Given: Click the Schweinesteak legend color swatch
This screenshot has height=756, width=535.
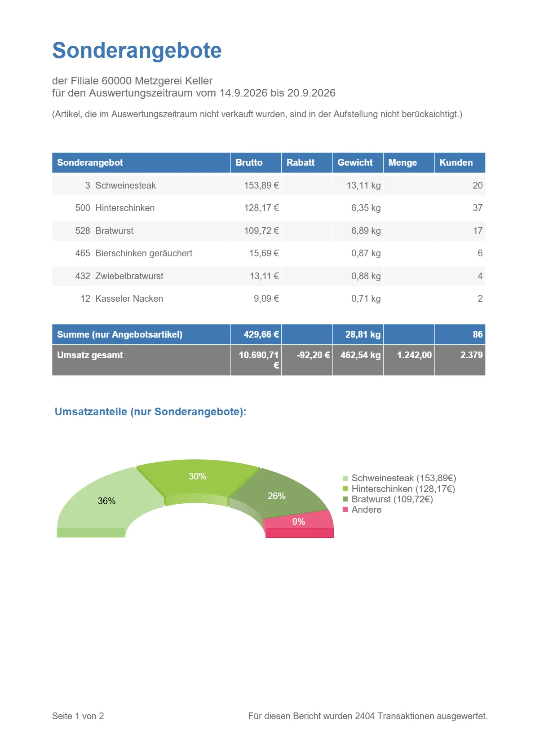Looking at the screenshot, I should [345, 479].
